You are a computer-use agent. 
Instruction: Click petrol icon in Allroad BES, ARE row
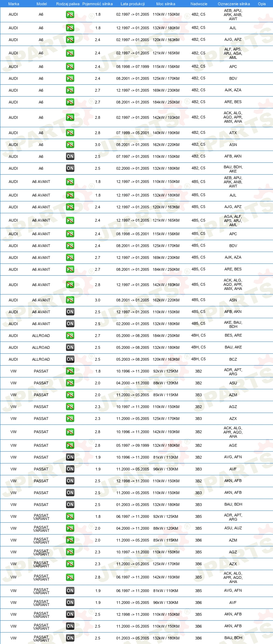tap(70, 336)
